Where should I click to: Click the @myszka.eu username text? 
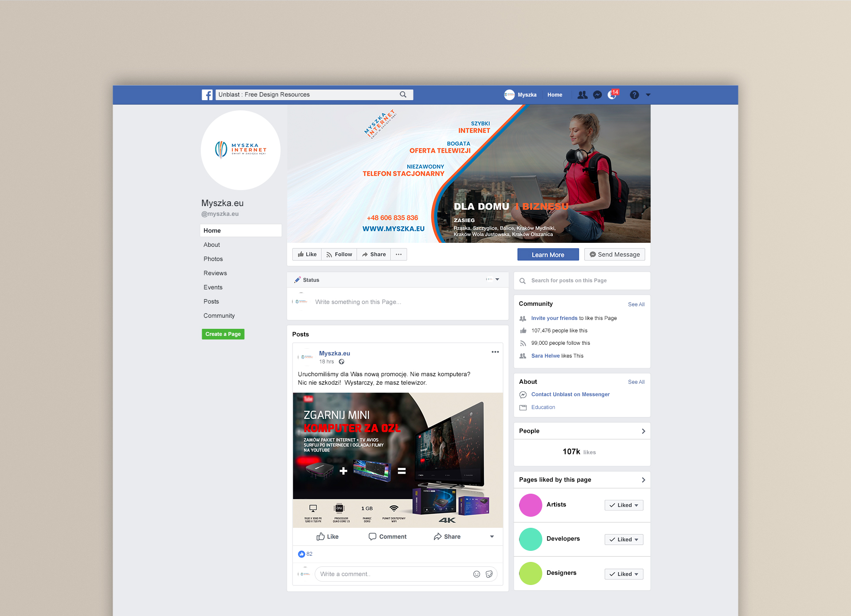pos(220,214)
